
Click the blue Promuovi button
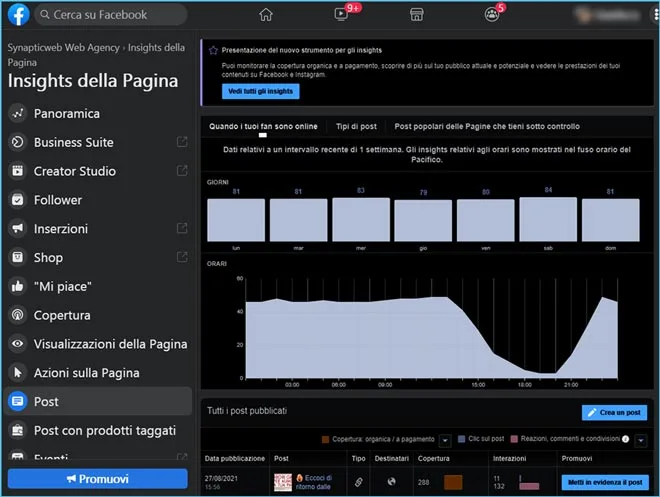[98, 479]
